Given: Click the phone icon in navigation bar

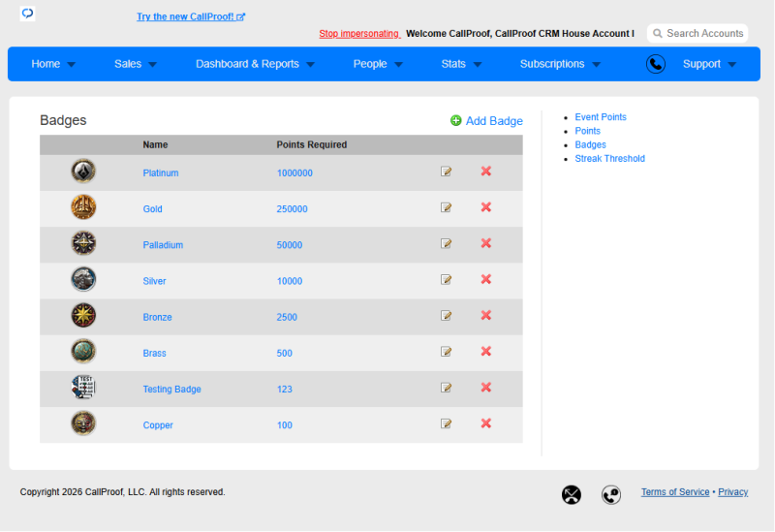Looking at the screenshot, I should coord(656,64).
